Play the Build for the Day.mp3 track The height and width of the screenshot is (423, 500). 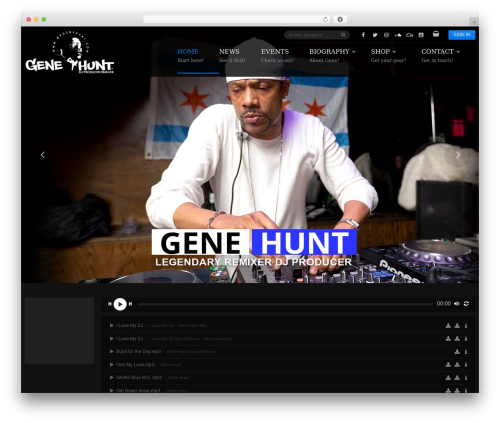pyautogui.click(x=112, y=351)
